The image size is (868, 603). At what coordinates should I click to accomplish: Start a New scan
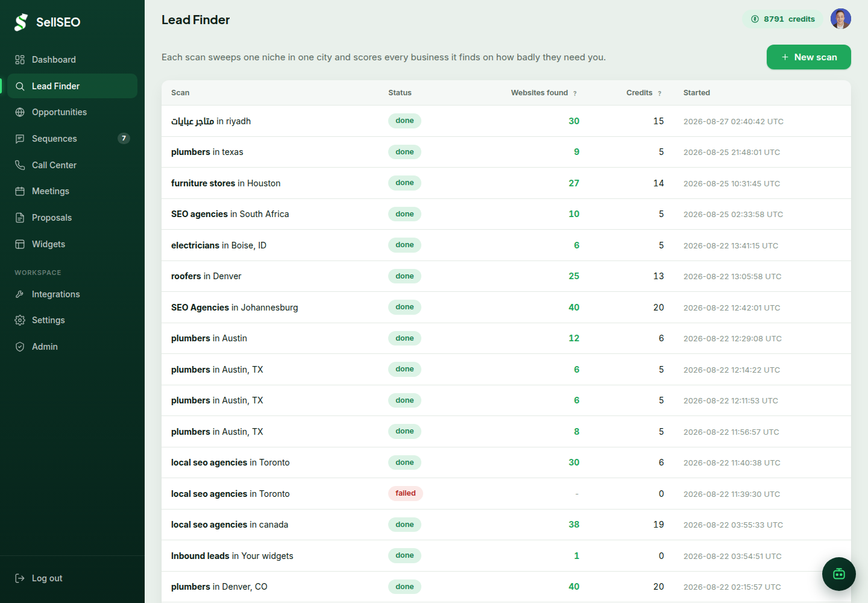pyautogui.click(x=809, y=57)
